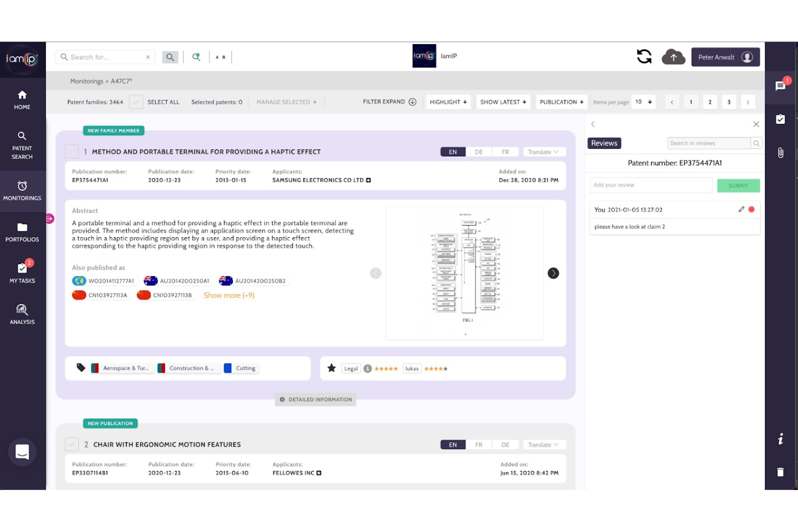Expand the sidebar with pink arrow

[x=50, y=218]
